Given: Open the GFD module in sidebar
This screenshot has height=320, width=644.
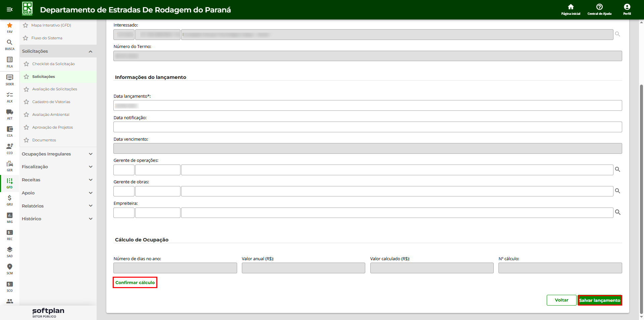Looking at the screenshot, I should click(10, 183).
